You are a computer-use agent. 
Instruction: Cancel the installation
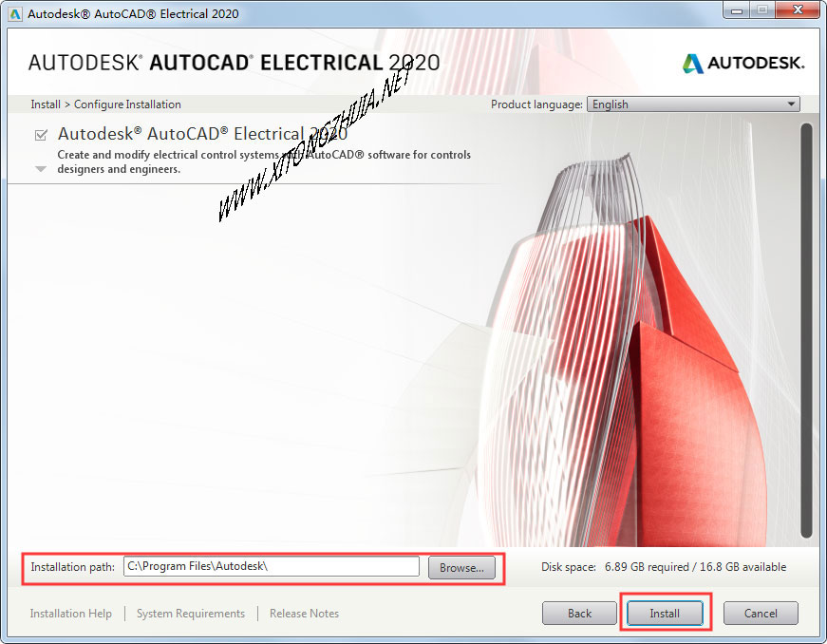[x=761, y=613]
